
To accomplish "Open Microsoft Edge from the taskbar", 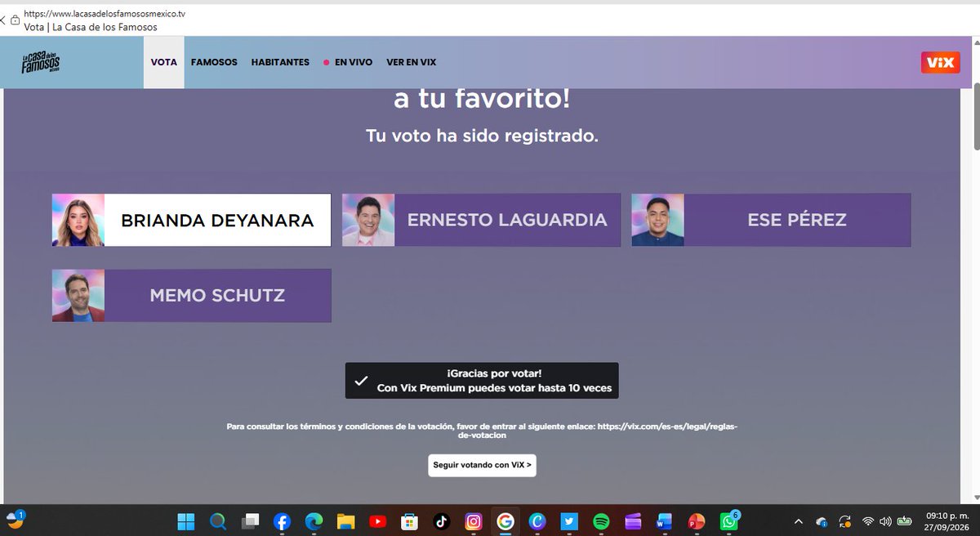I will point(314,521).
